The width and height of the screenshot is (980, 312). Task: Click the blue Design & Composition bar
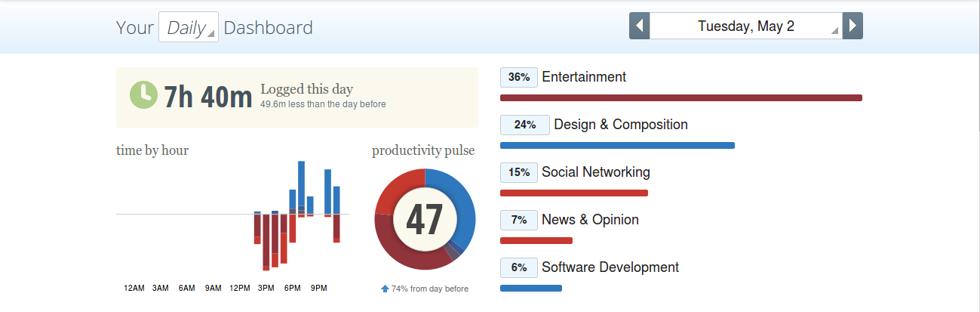pos(617,145)
